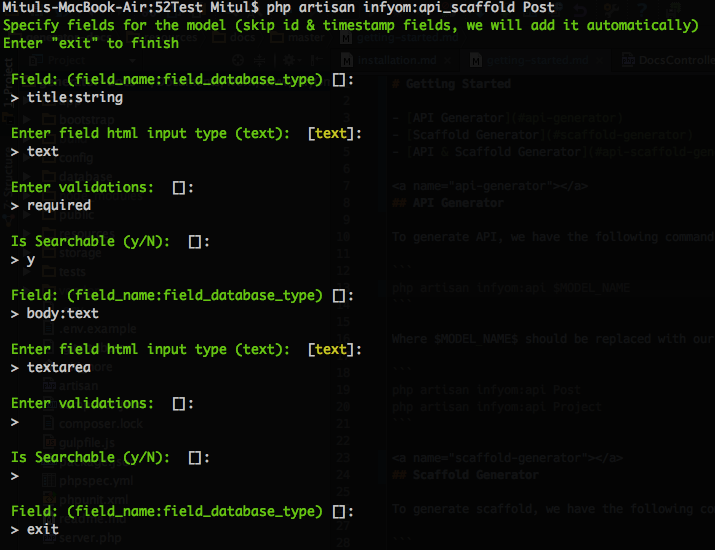
Task: Click the Field prompt above 'exit'
Action: 182,511
